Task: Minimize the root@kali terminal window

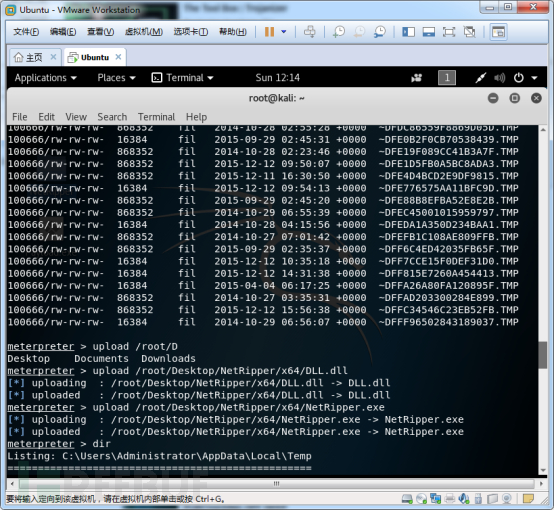Action: [493, 98]
